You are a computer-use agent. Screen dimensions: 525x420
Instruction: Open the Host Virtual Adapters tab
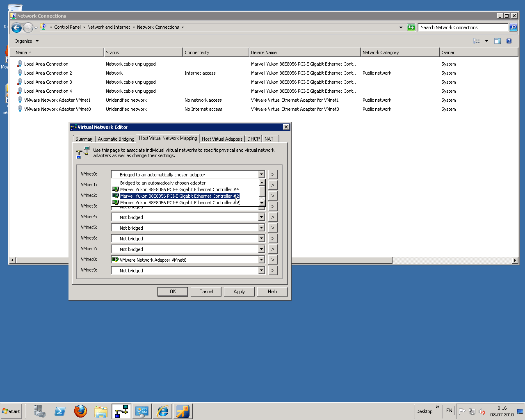click(x=222, y=139)
